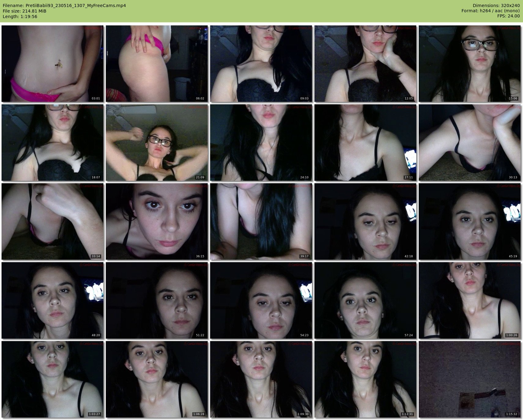This screenshot has height=420, width=523.
Task: Select the frame marked 06:02
Action: pyautogui.click(x=157, y=64)
